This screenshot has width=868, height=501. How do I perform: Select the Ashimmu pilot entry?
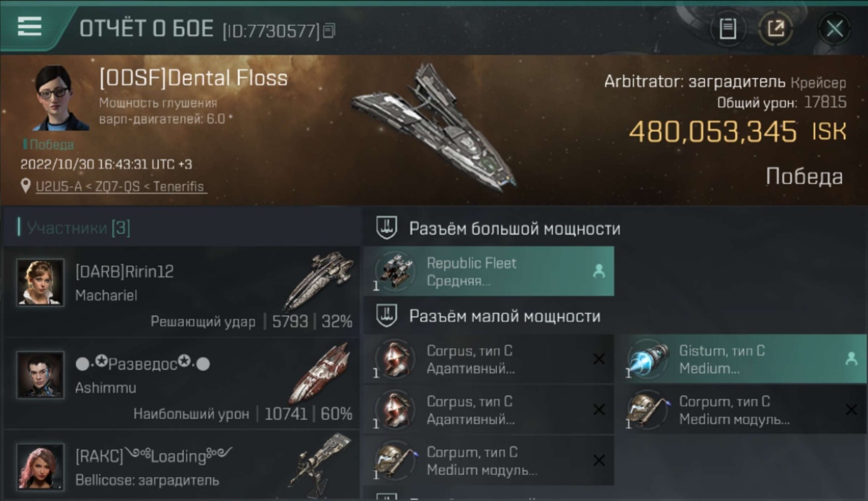pos(181,383)
